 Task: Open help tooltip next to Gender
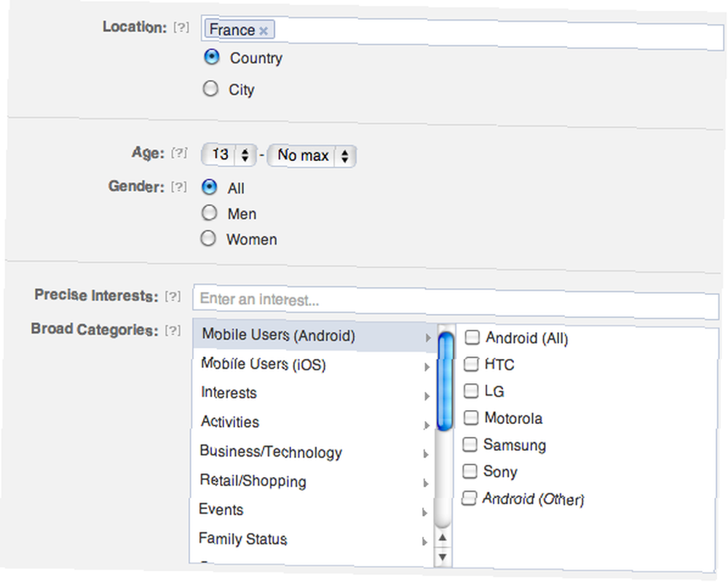179,186
